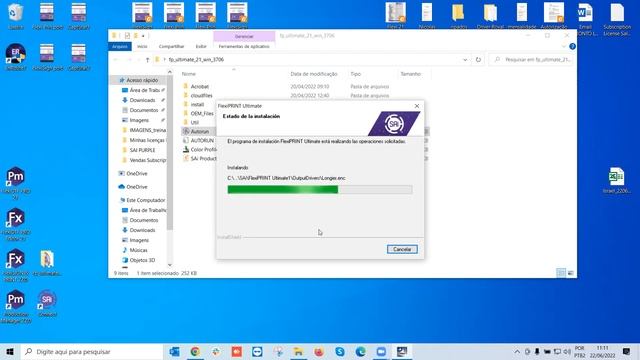Expand the address bar history dropdown

pyautogui.click(x=465, y=60)
